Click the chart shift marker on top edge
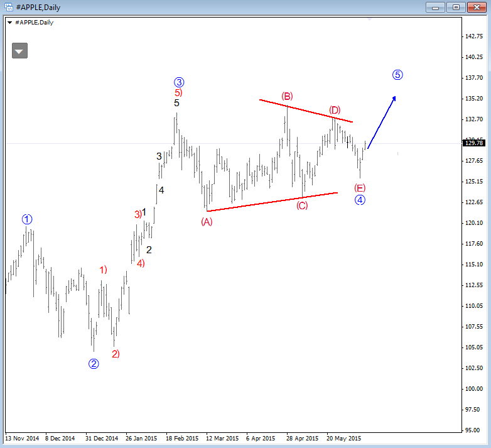Screen dimensions: 491x448 click(x=370, y=19)
